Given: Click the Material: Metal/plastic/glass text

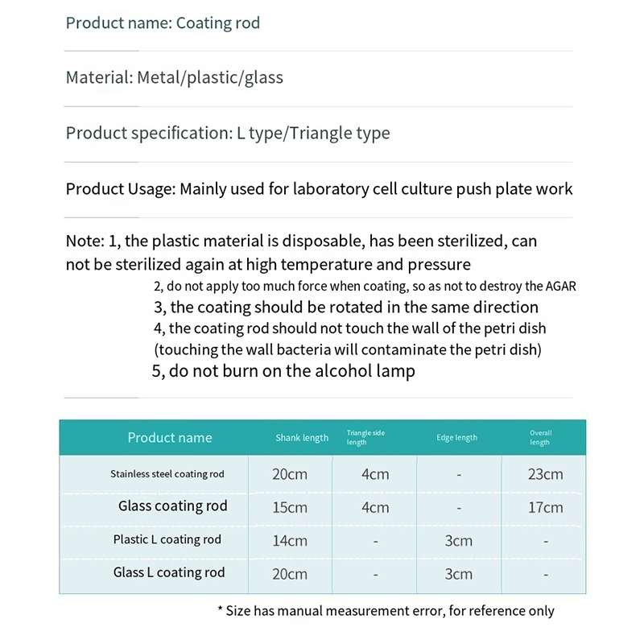Looking at the screenshot, I should [x=174, y=78].
